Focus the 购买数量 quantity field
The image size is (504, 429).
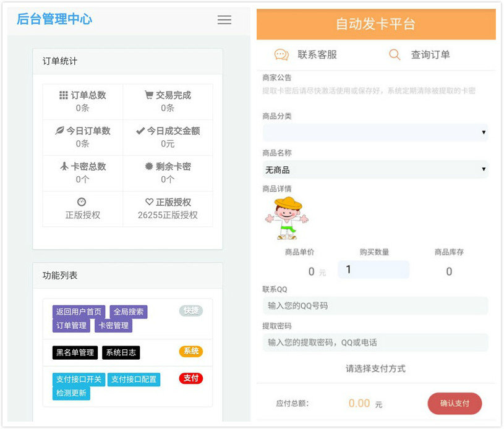[x=374, y=270]
